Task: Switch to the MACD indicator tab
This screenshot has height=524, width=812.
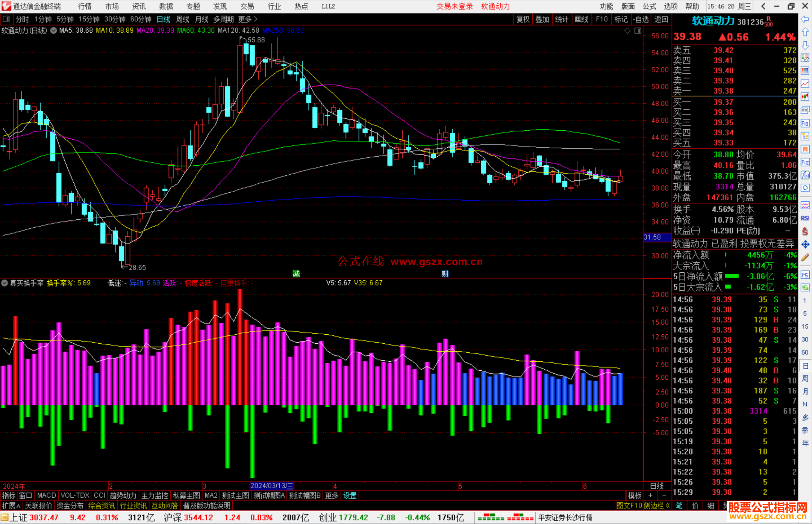Action: click(x=47, y=495)
